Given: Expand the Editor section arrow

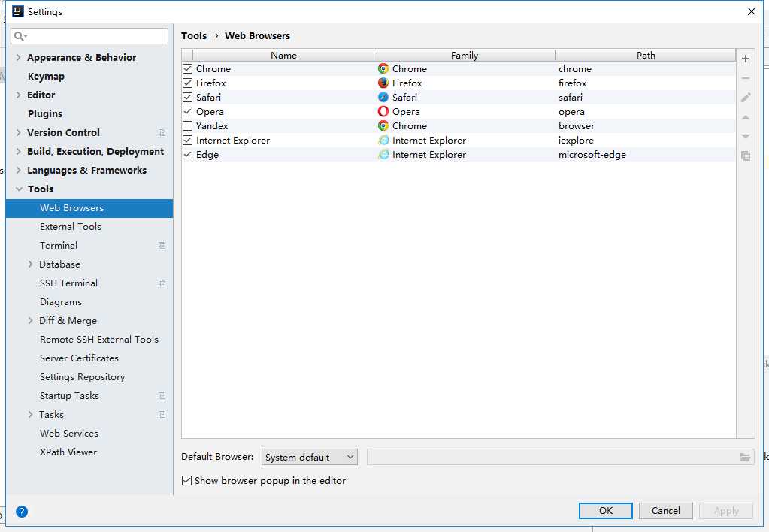Looking at the screenshot, I should [18, 95].
